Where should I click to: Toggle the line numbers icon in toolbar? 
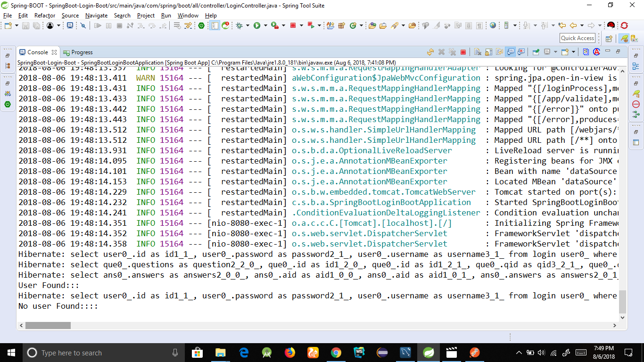coord(214,25)
